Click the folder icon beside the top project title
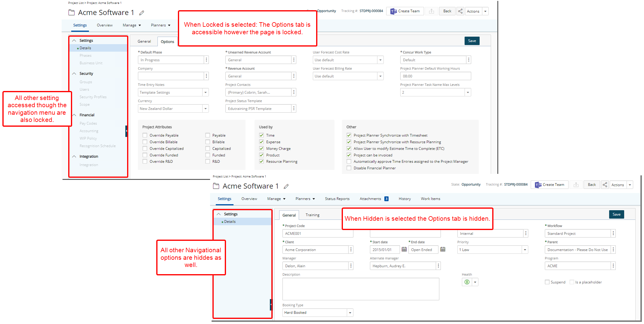Image resolution: width=644 pixels, height=324 pixels. [x=72, y=13]
